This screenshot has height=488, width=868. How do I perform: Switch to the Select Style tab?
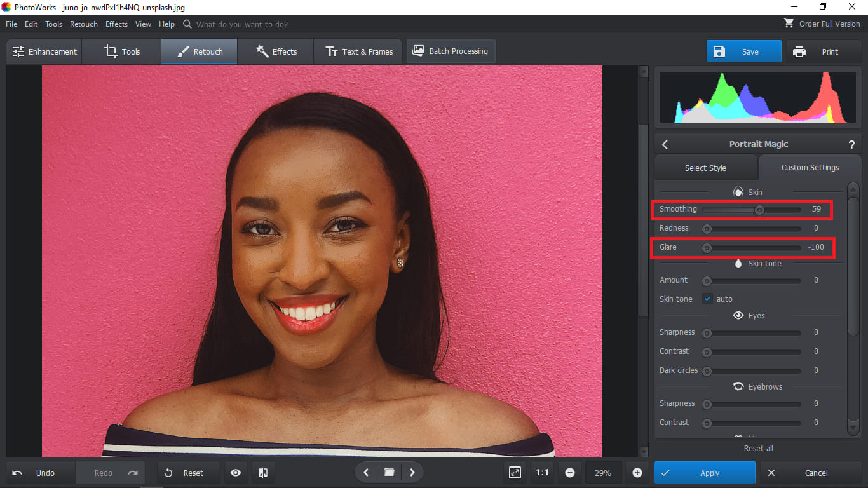point(705,168)
